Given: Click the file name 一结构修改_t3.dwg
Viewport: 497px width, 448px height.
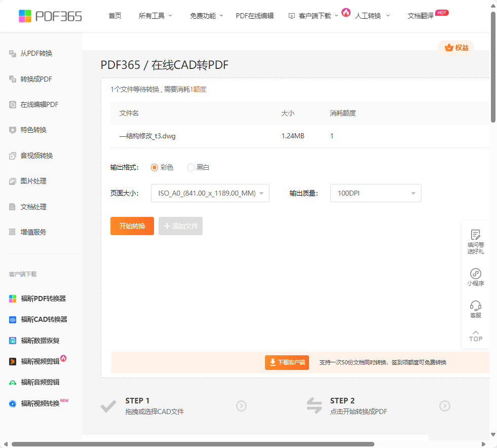Looking at the screenshot, I should pyautogui.click(x=147, y=136).
